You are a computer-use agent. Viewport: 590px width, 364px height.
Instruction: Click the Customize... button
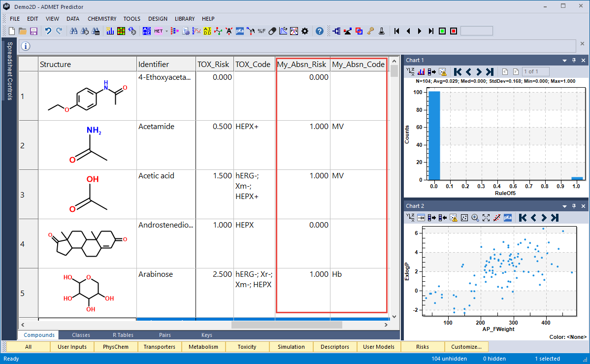click(466, 347)
